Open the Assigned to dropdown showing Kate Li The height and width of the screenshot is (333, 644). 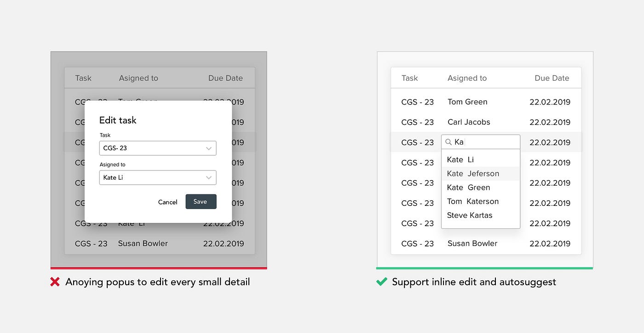pos(158,177)
